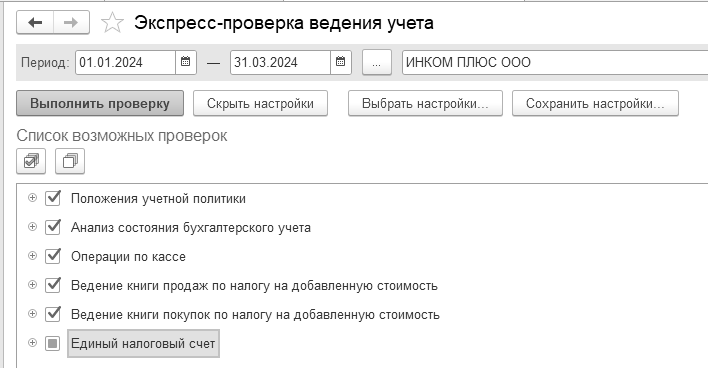Check all items in the checks list
This screenshot has height=368, width=708.
[x=31, y=161]
